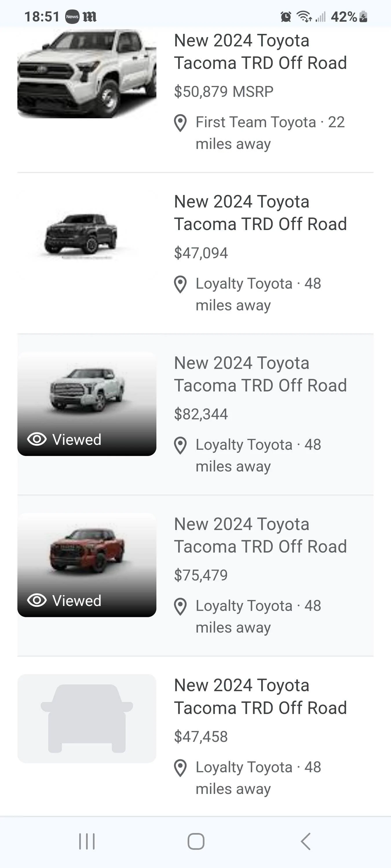
Task: Tap the News notification icon
Action: tap(72, 16)
